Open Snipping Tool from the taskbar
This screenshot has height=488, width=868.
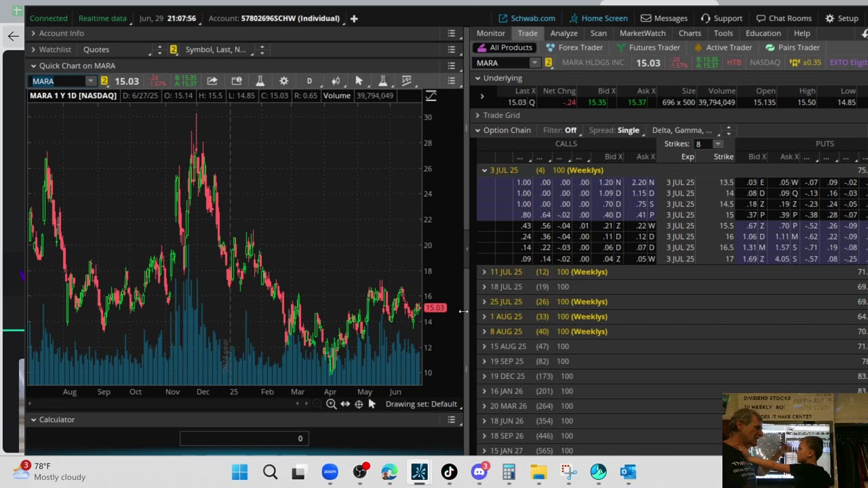pyautogui.click(x=568, y=472)
